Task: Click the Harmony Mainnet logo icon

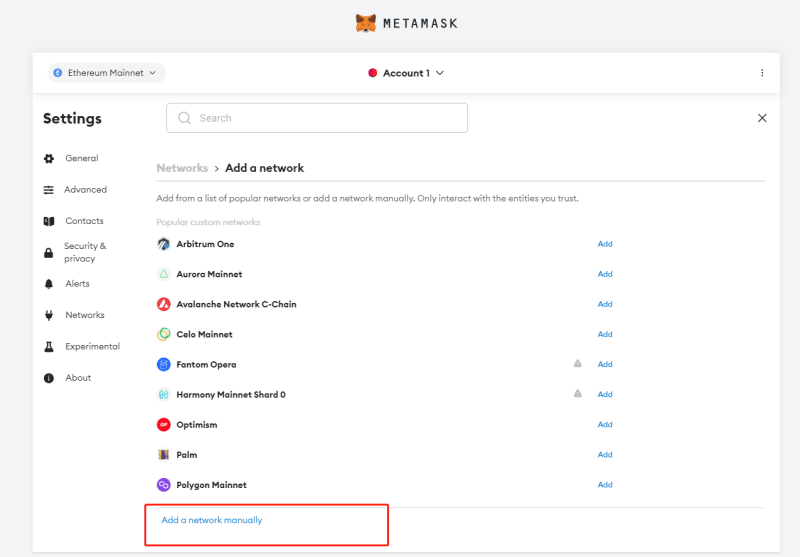Action: click(163, 394)
